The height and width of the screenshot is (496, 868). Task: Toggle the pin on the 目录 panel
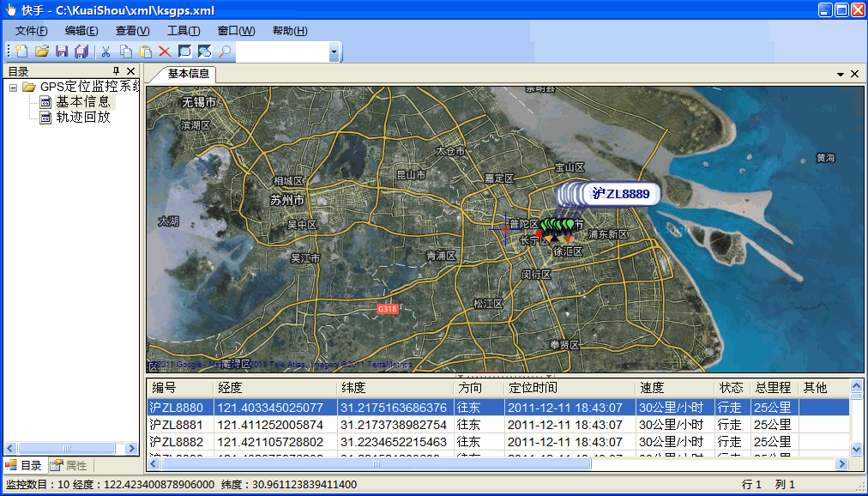pos(117,71)
